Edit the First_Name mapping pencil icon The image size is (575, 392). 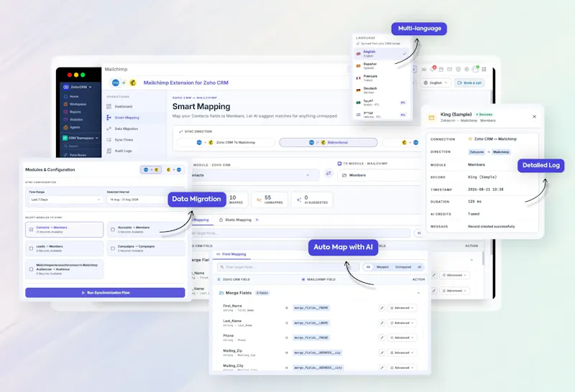(382, 308)
